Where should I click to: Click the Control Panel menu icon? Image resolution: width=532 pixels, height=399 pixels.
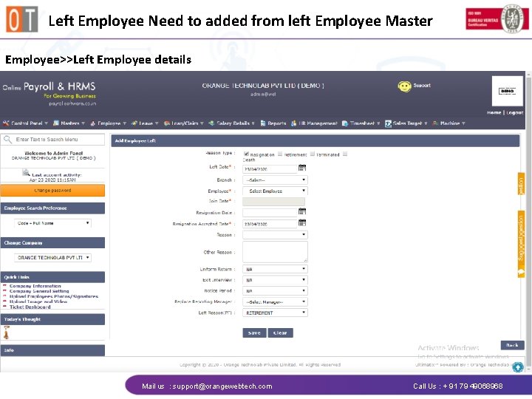point(6,123)
